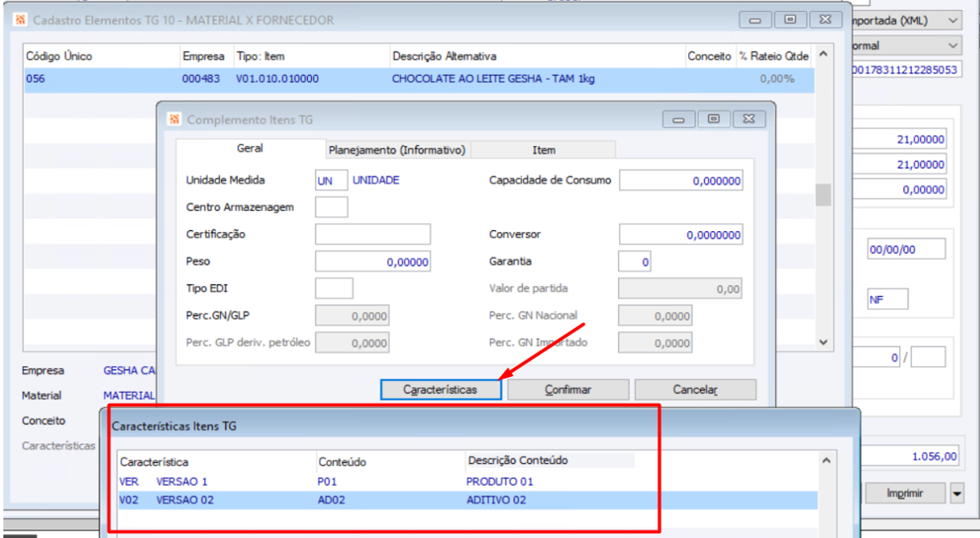Confirm the Complemento Itens TG dialog
Image resolution: width=980 pixels, height=538 pixels.
568,390
